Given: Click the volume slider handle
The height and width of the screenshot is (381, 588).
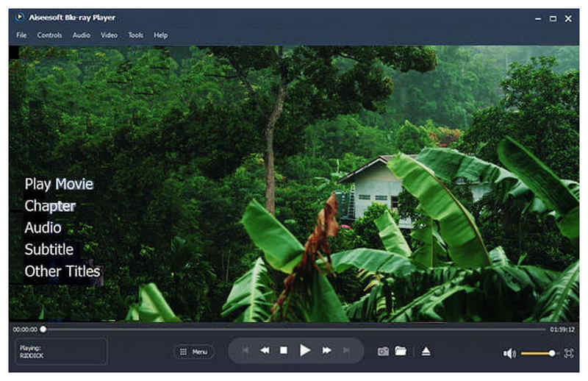Looking at the screenshot, I should click(x=552, y=354).
